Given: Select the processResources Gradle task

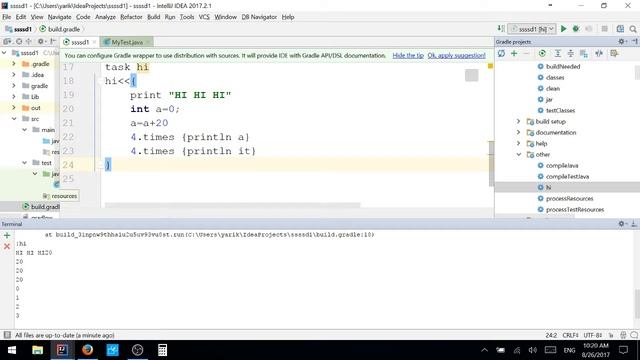Looking at the screenshot, I should click(x=569, y=198).
